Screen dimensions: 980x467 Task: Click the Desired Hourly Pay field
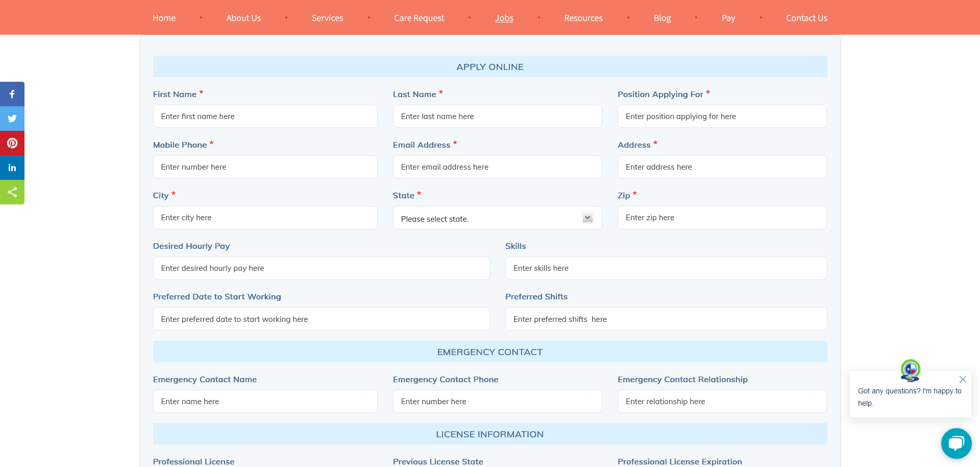(x=321, y=268)
